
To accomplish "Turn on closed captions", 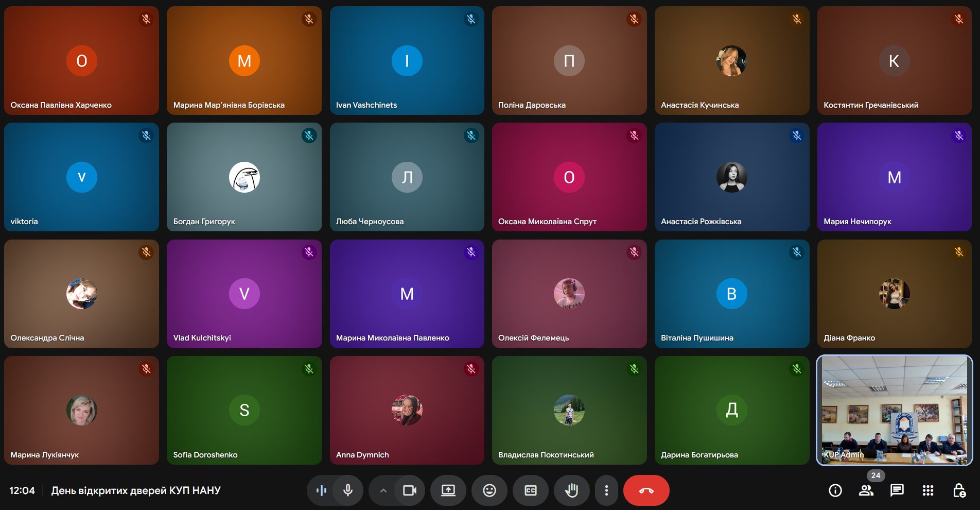I will pos(531,490).
